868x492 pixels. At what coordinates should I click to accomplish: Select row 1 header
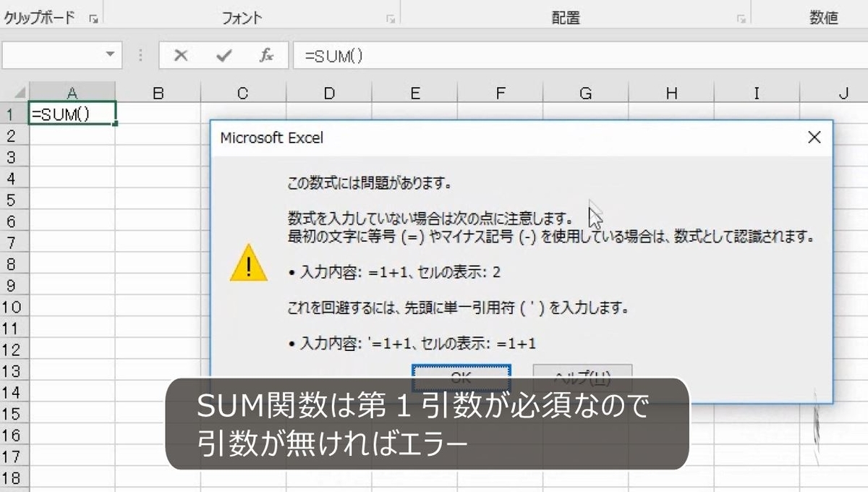click(14, 114)
